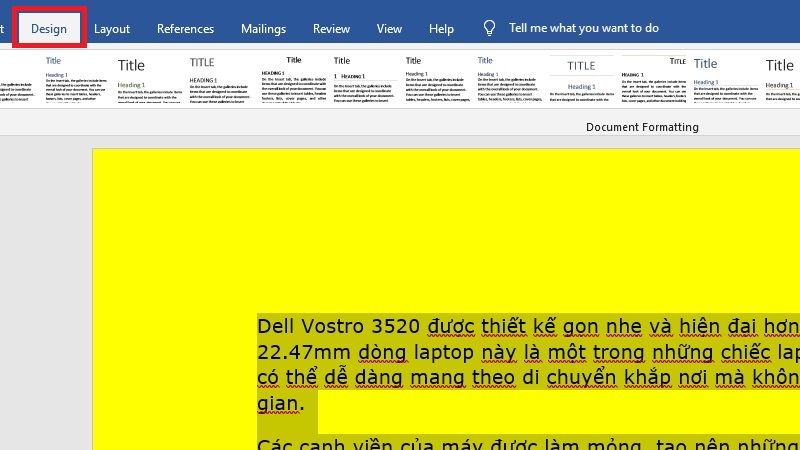The height and width of the screenshot is (450, 800).
Task: Select first blue Title style set beside Design tab
Action: click(72, 80)
